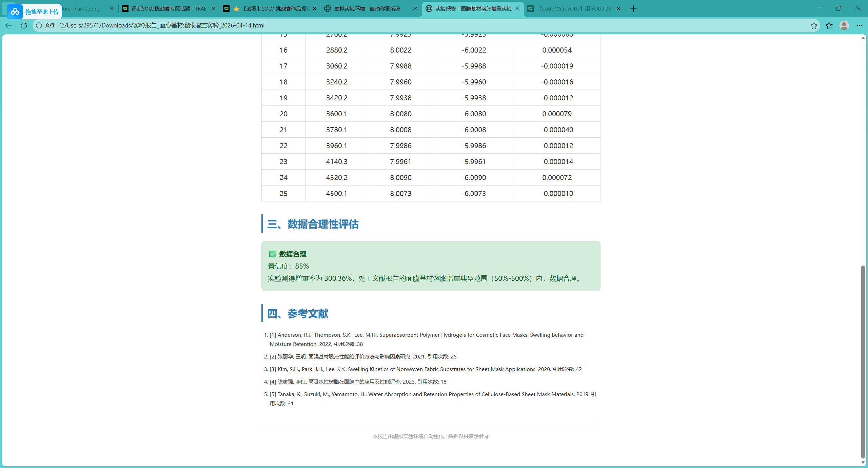Reload the current report page
This screenshot has height=468, width=868.
pos(24,25)
